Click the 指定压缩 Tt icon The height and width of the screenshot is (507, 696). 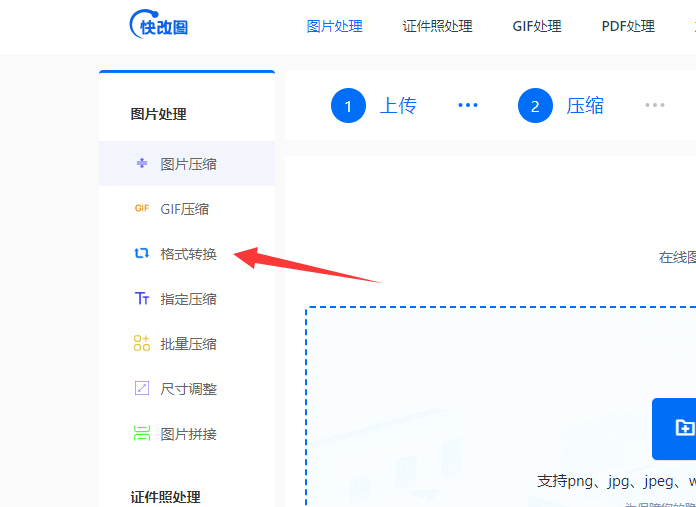142,298
